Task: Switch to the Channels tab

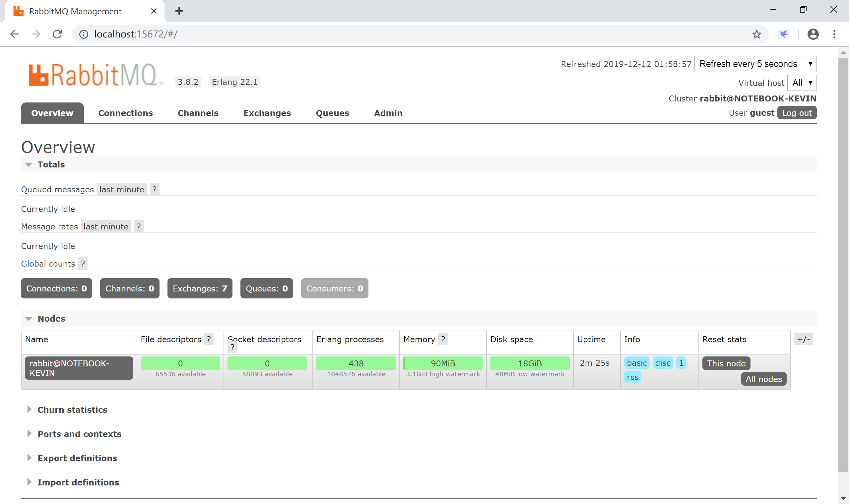Action: coord(198,113)
